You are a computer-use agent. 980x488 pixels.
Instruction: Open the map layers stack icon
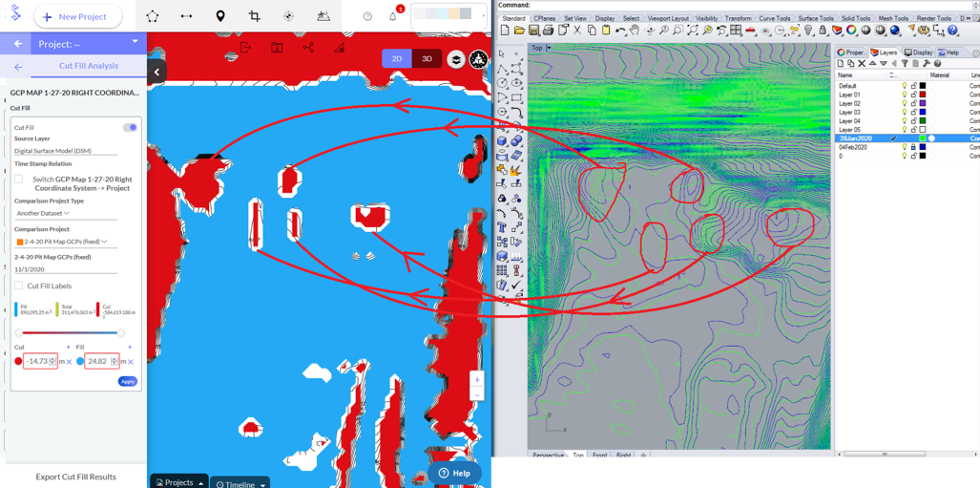457,59
